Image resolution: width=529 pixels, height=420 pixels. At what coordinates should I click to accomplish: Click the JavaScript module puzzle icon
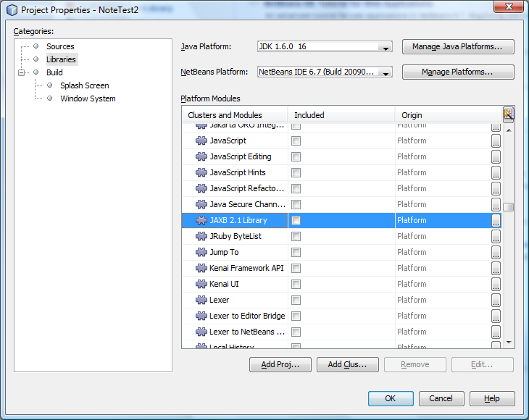pyautogui.click(x=201, y=140)
